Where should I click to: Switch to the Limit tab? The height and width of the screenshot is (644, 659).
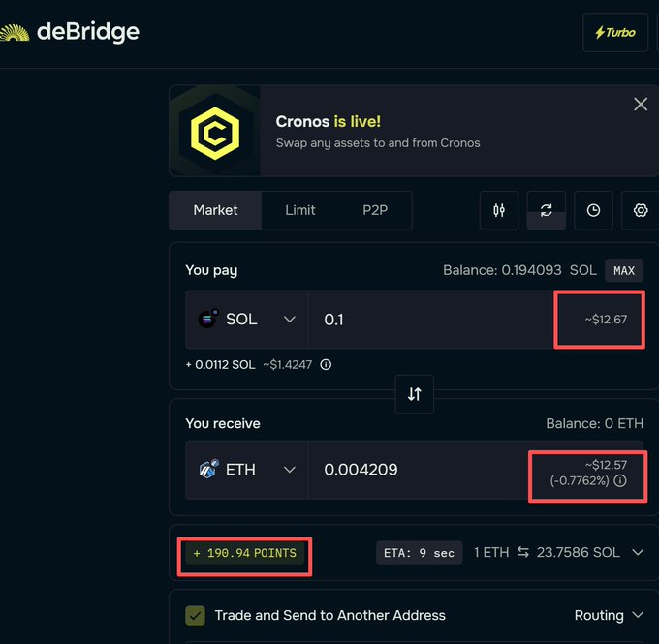(300, 210)
